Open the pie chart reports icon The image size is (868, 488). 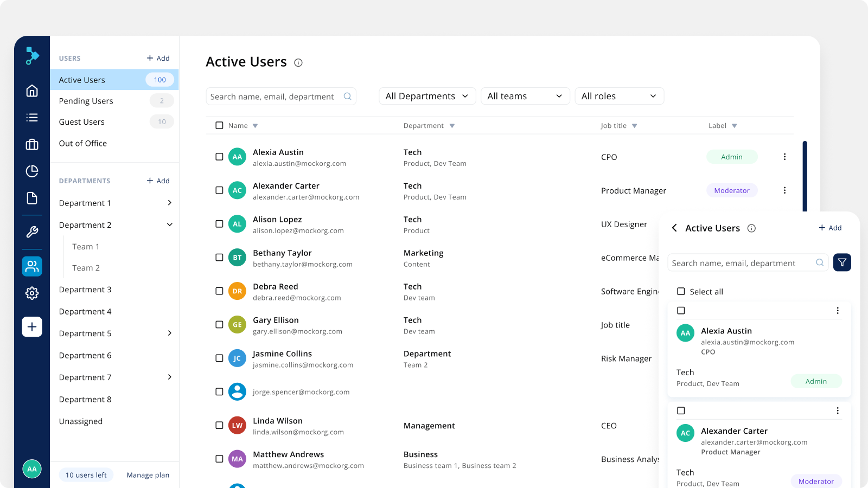tap(32, 171)
